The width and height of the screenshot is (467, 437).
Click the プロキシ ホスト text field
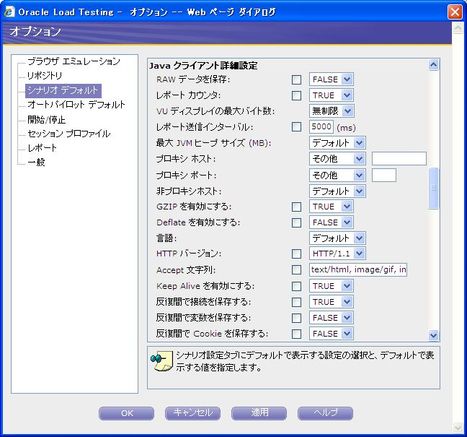click(x=399, y=159)
